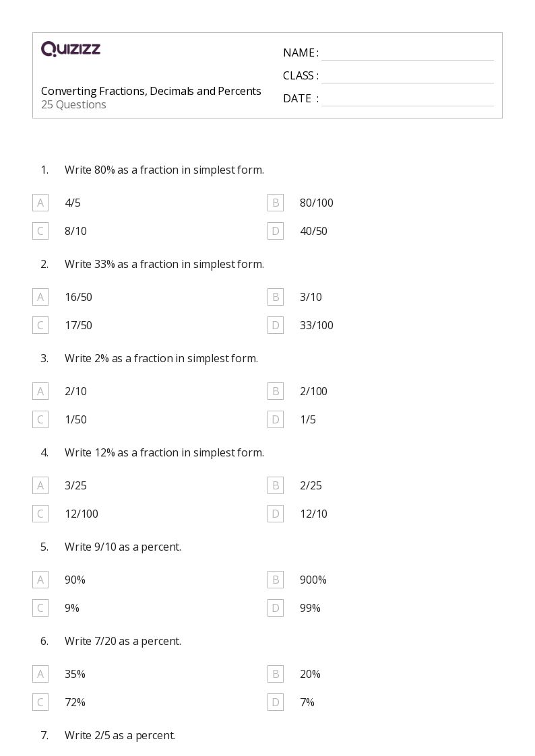This screenshot has height=756, width=535.
Task: Mark box C next to 1/50
Action: point(40,419)
